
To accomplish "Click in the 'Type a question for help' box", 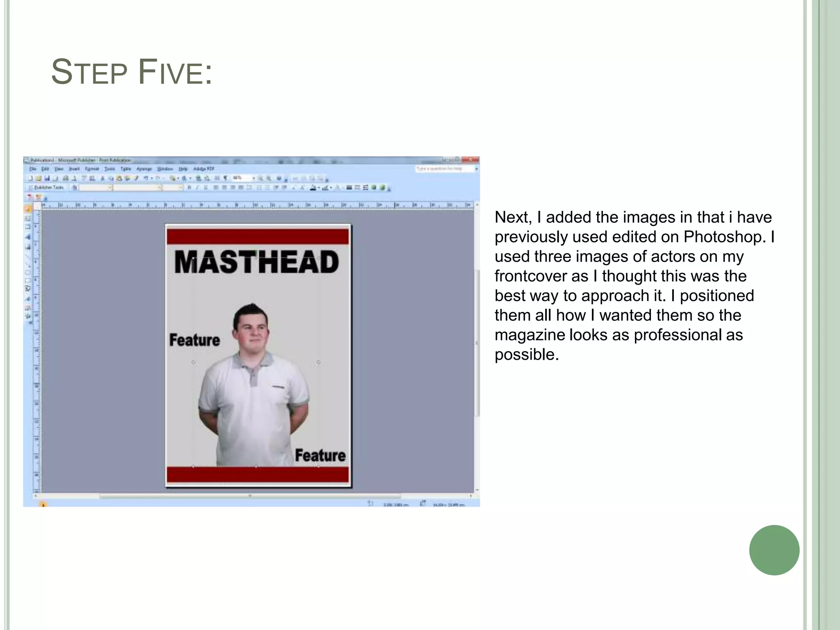I will coord(445,169).
